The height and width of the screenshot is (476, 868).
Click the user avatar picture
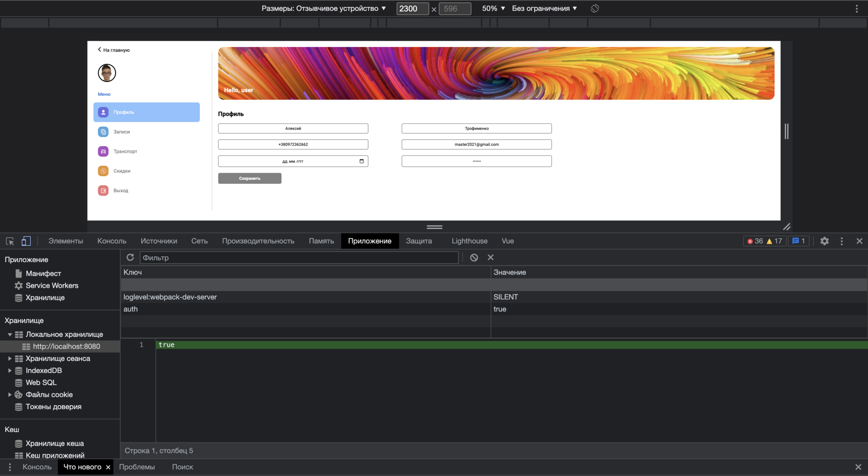pyautogui.click(x=107, y=73)
